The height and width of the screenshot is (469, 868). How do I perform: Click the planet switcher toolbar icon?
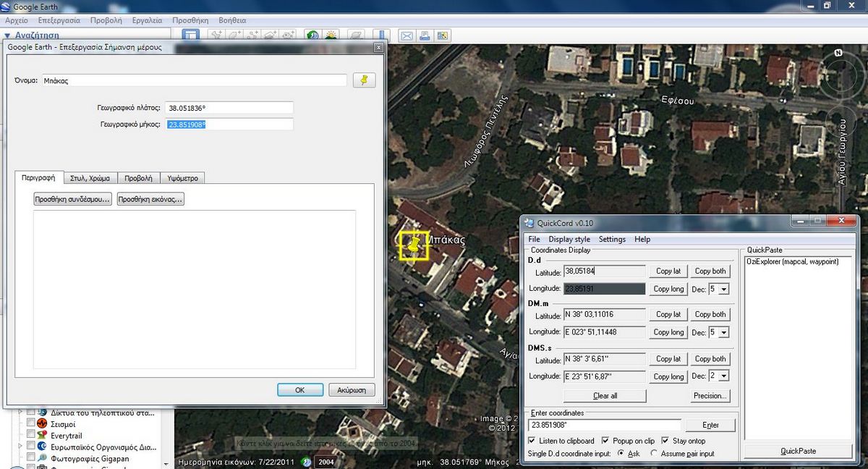click(355, 35)
